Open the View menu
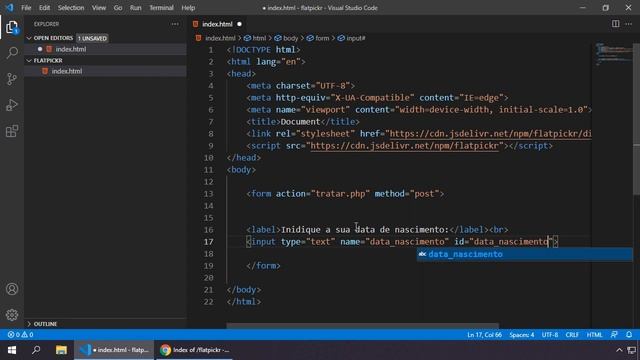Viewport: 640px width, 360px height. tap(99, 8)
